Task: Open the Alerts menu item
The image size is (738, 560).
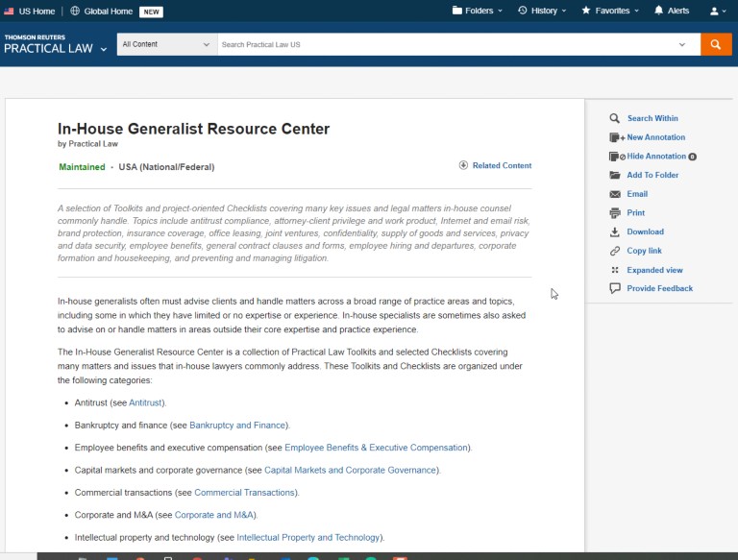Action: (678, 11)
